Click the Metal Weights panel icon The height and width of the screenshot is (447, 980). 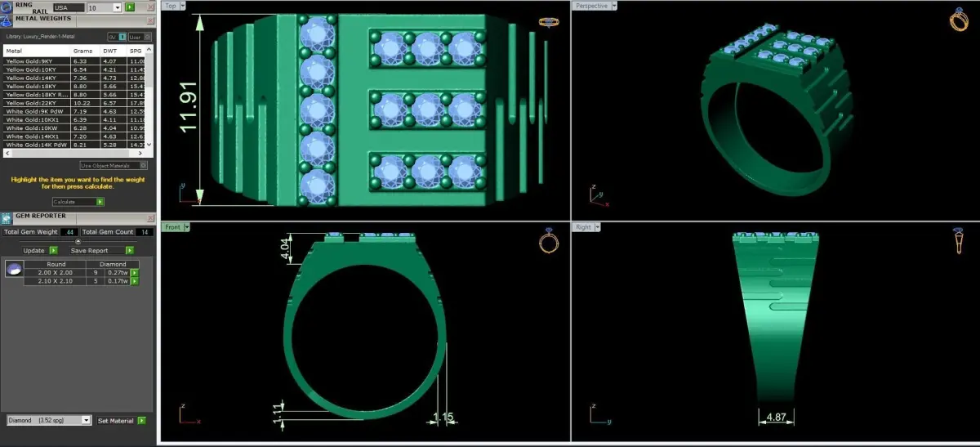tap(7, 21)
